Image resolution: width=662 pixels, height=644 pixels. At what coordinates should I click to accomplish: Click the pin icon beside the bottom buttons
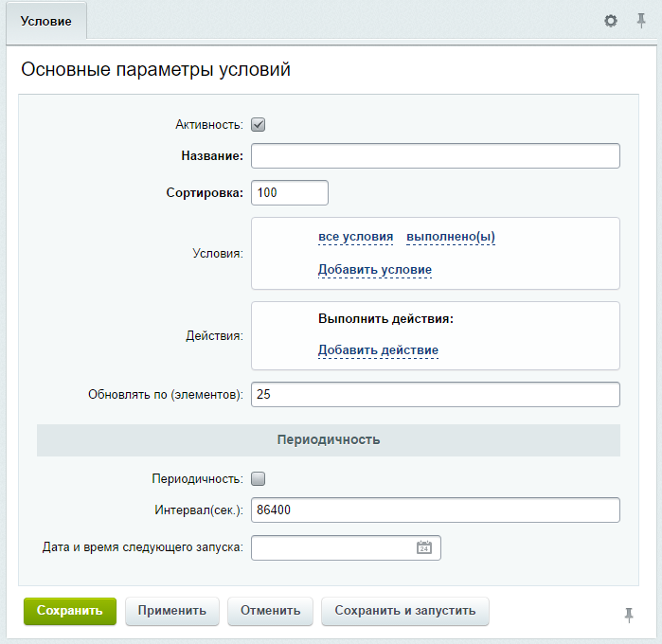[629, 615]
